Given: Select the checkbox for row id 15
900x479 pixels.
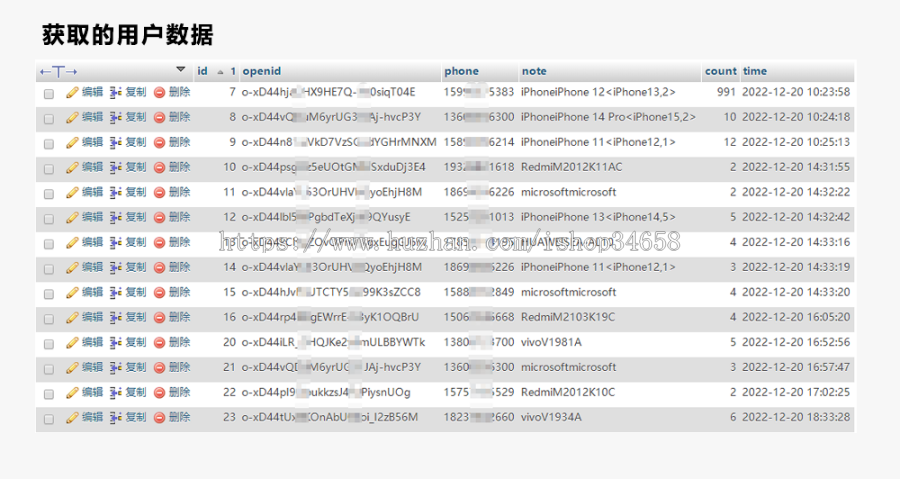Looking at the screenshot, I should point(49,294).
